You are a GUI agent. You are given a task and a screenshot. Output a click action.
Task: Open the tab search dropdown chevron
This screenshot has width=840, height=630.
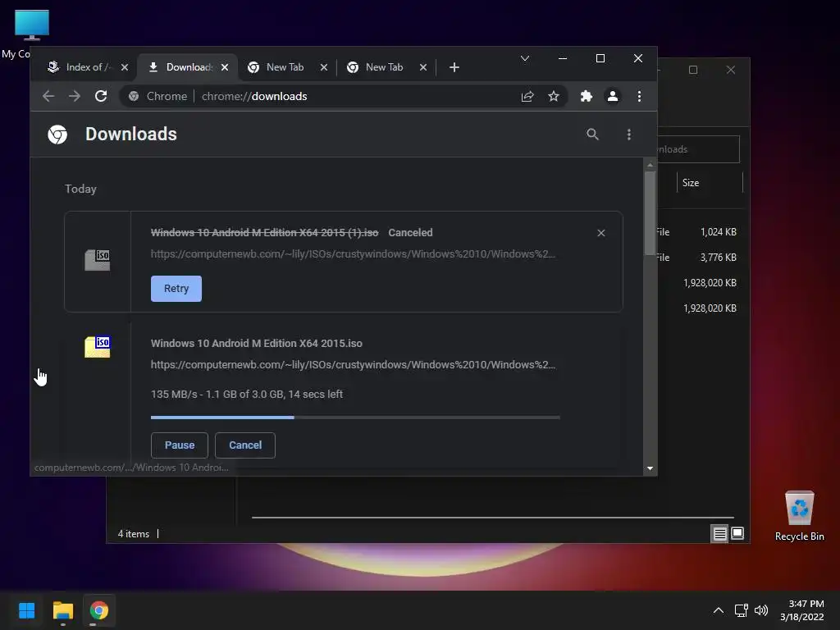(x=525, y=58)
